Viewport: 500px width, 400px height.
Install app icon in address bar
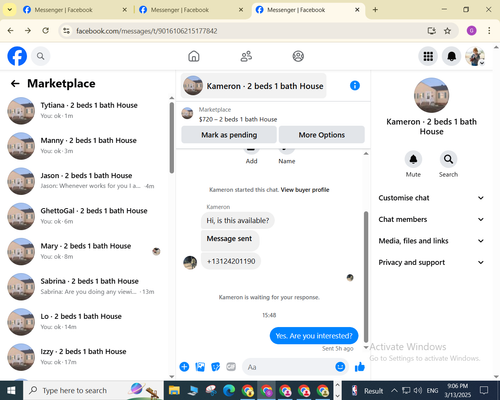point(432,31)
